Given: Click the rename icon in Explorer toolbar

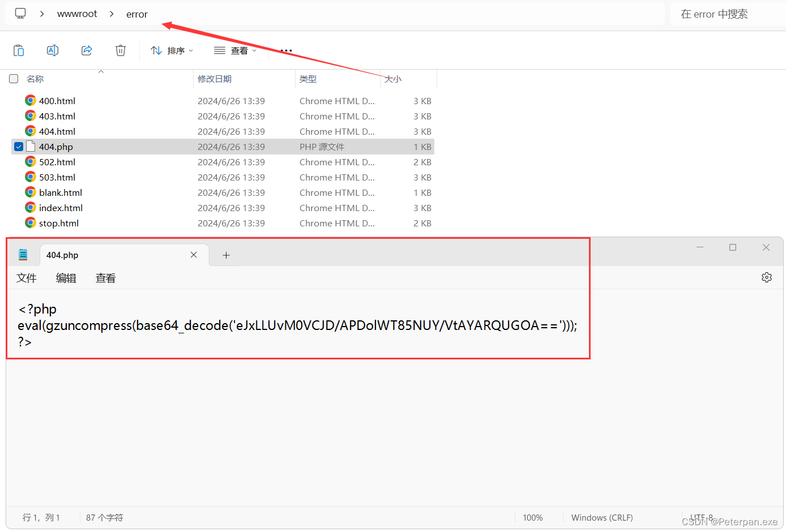Looking at the screenshot, I should coord(53,50).
